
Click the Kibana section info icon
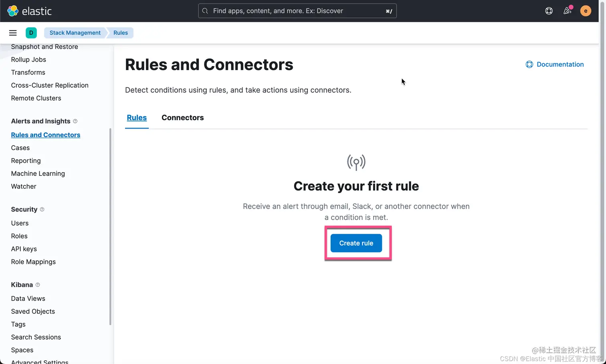(x=38, y=285)
